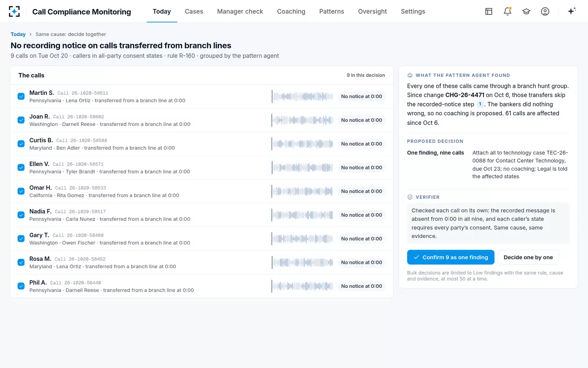Open the Settings tab
Viewport: 588px width, 368px height.
point(413,11)
